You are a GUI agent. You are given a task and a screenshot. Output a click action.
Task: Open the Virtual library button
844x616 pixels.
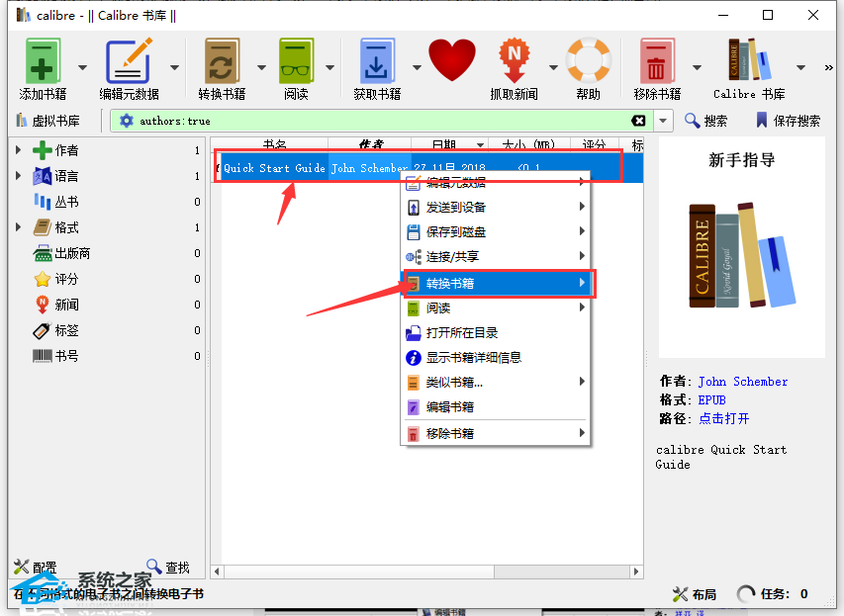47,121
